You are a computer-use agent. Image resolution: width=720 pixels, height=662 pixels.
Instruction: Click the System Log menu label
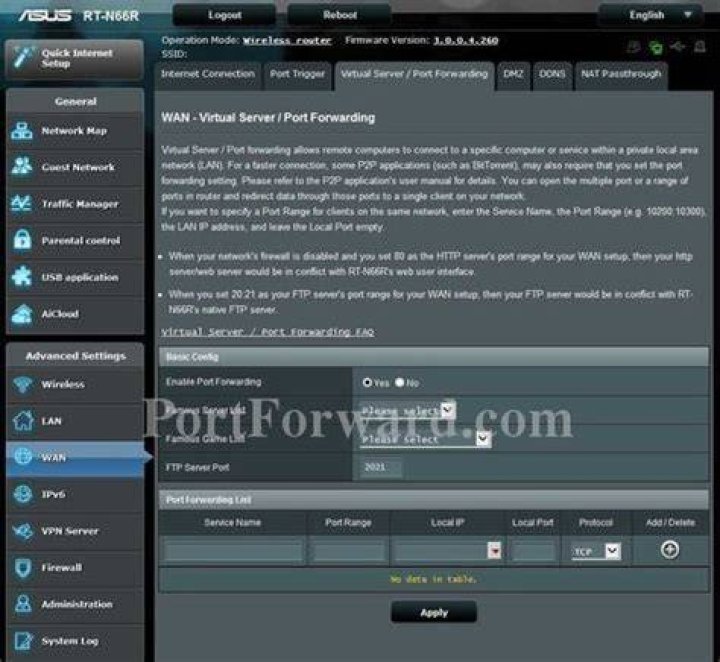click(x=70, y=641)
